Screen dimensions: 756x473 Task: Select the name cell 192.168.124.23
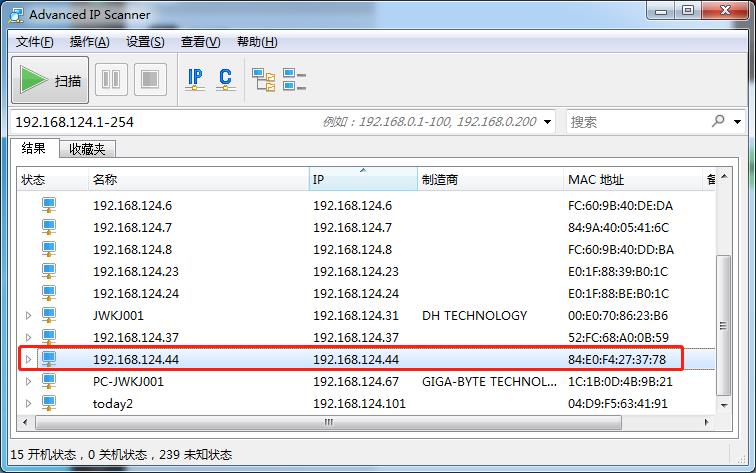click(x=136, y=272)
